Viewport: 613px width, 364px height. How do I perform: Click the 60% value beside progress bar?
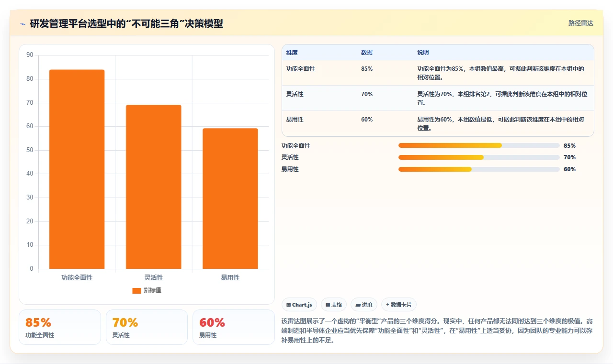(569, 169)
